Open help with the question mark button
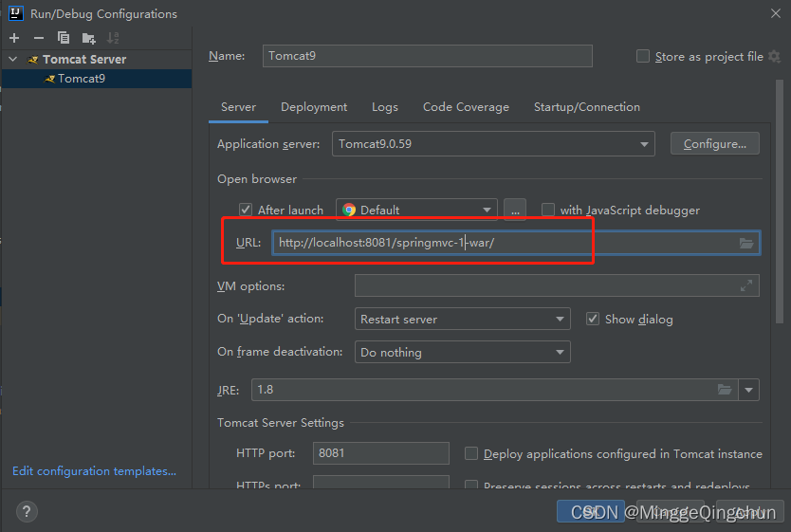Screen dimensions: 791x532 27,512
